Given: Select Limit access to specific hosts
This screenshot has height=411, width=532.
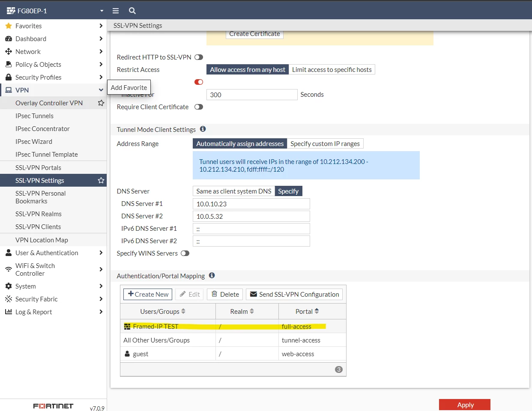Looking at the screenshot, I should coord(332,69).
